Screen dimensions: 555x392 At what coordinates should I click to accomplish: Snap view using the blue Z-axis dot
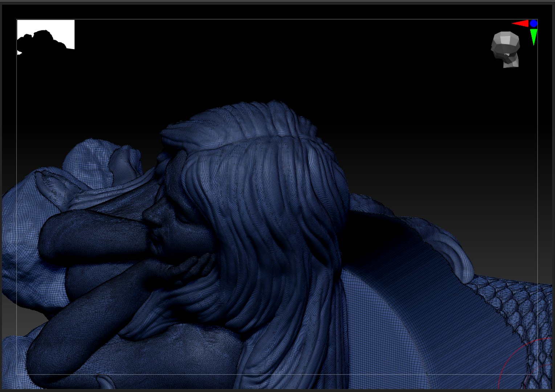click(533, 24)
